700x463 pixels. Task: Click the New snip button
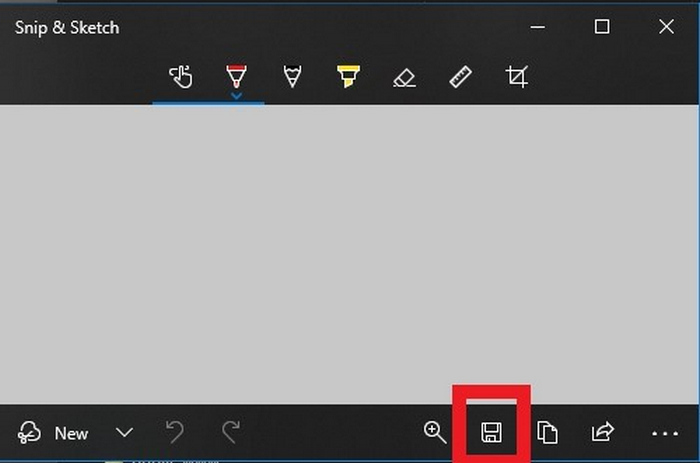(x=53, y=433)
